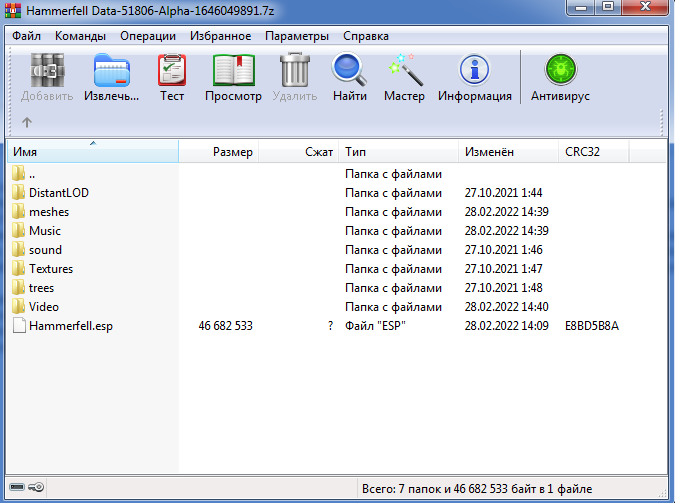
Task: Start the Мастер wizard tool
Action: (x=404, y=78)
